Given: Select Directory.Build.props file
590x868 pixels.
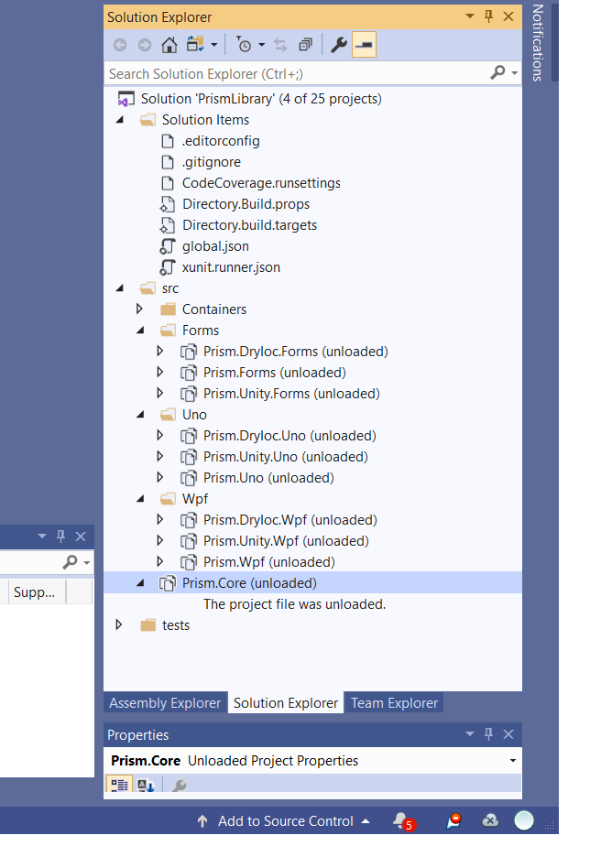Looking at the screenshot, I should [246, 203].
